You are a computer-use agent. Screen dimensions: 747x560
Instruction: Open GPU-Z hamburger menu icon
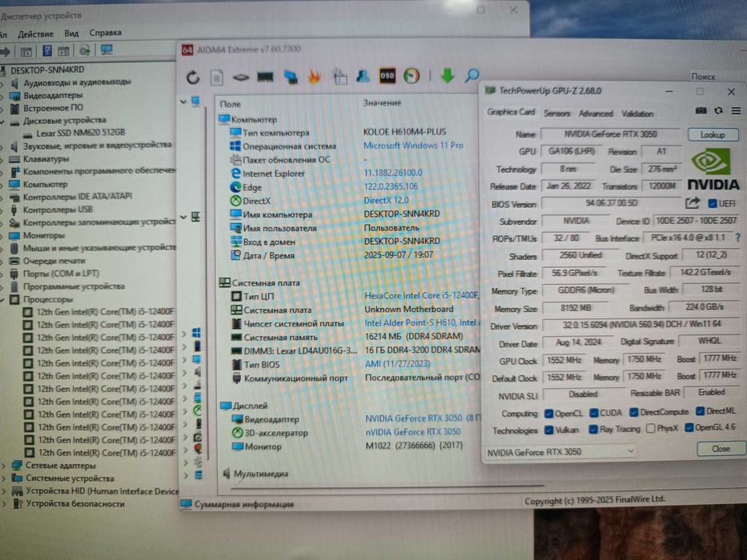point(736,110)
